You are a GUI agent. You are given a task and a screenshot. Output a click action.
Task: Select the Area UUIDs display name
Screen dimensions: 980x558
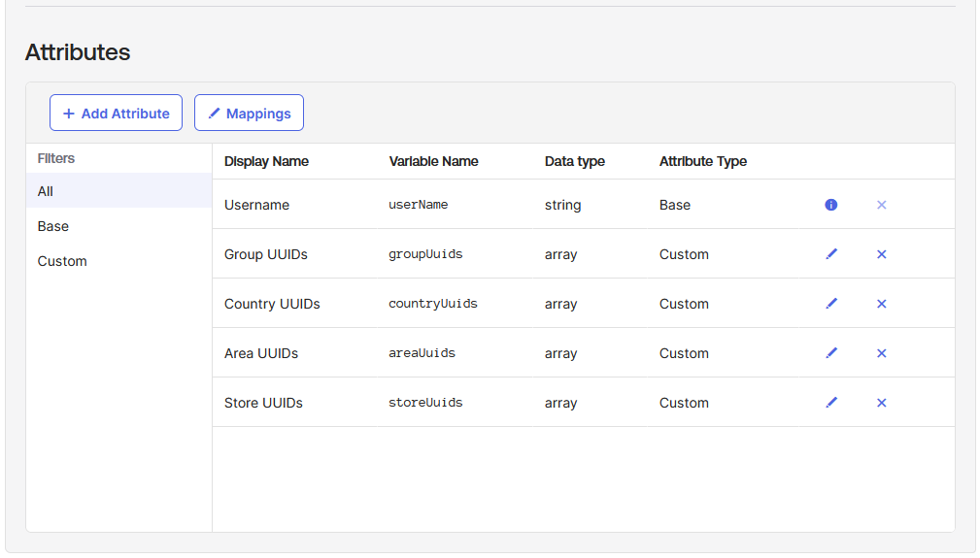pos(261,352)
